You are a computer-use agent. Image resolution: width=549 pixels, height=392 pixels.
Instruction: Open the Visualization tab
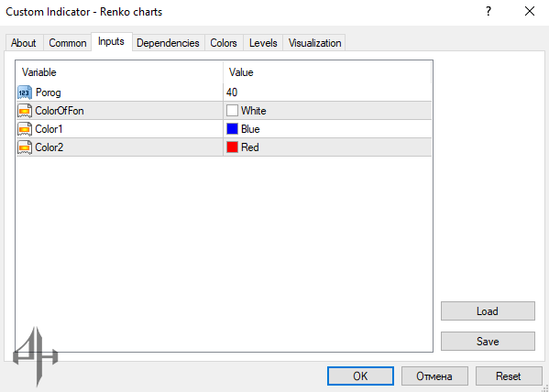coord(314,43)
